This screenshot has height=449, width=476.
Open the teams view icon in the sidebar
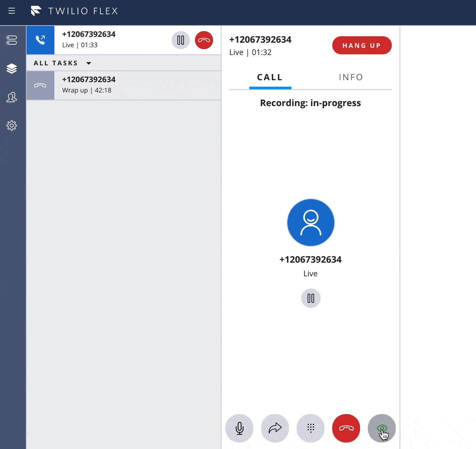(12, 97)
